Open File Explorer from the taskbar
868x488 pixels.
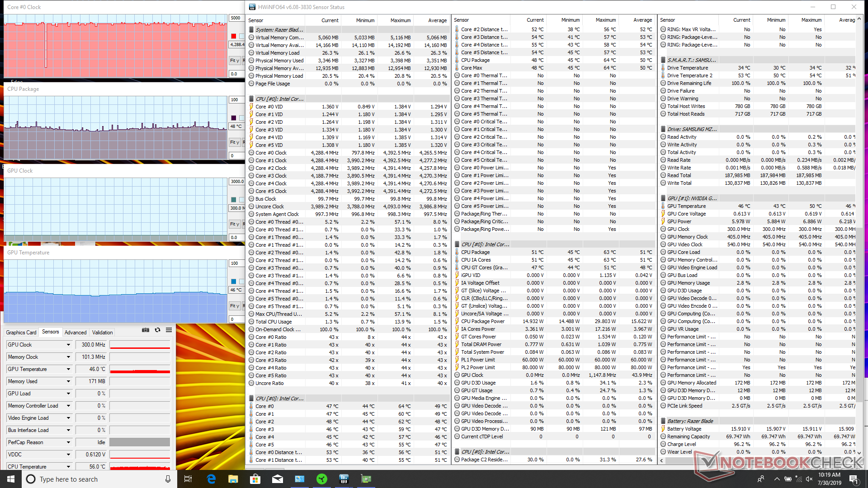point(233,479)
